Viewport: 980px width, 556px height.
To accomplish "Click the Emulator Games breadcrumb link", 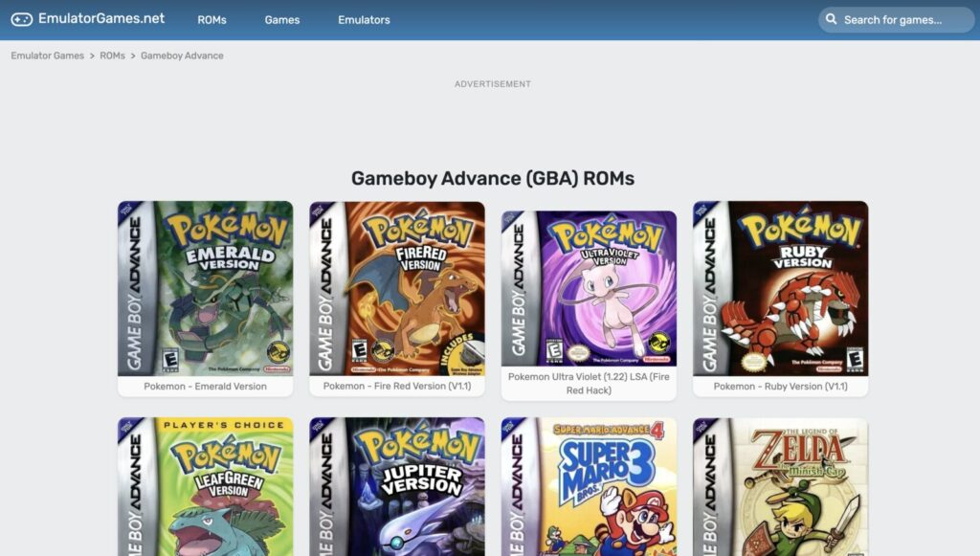I will (x=47, y=56).
